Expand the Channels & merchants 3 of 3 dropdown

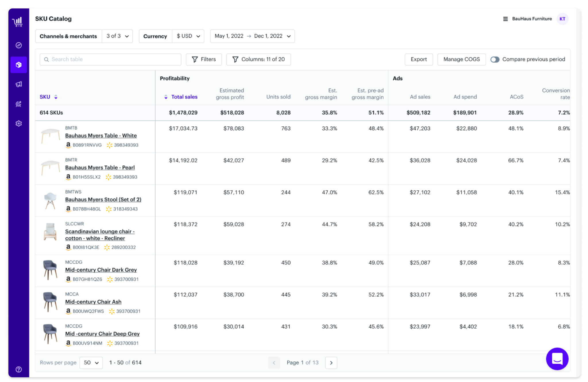117,36
